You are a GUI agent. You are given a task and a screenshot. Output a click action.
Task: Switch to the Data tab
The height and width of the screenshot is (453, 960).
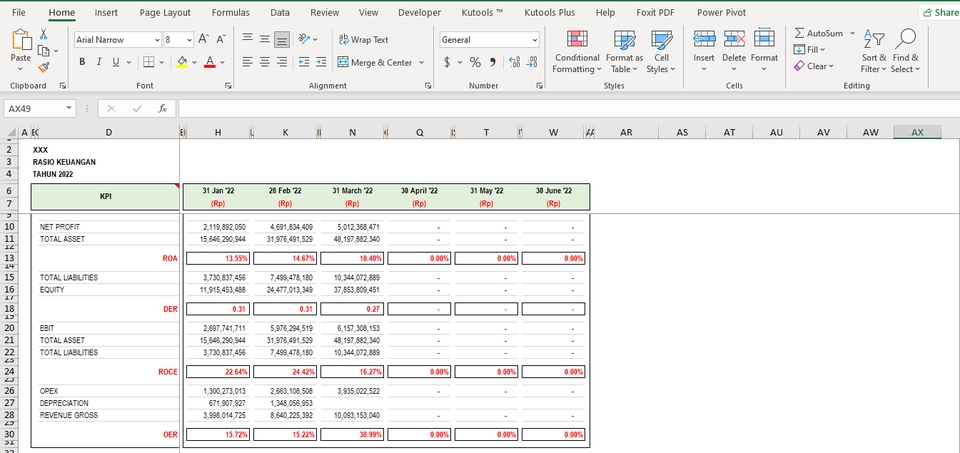pos(280,12)
